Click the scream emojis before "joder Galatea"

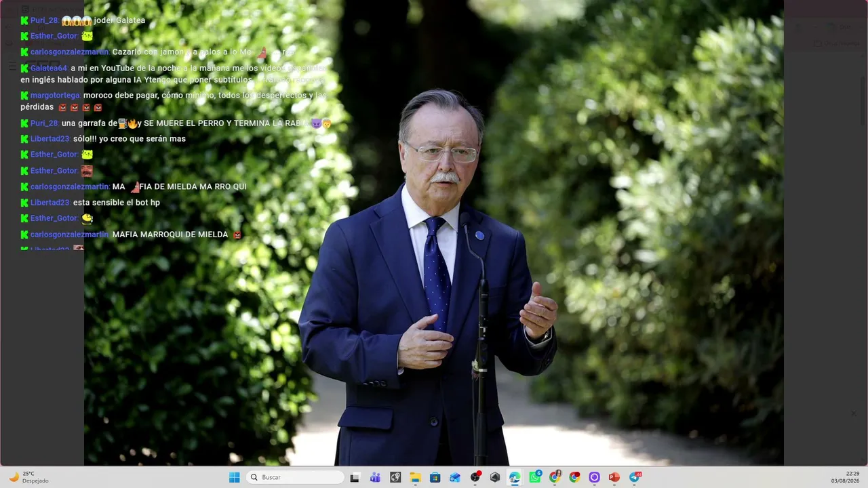(77, 20)
